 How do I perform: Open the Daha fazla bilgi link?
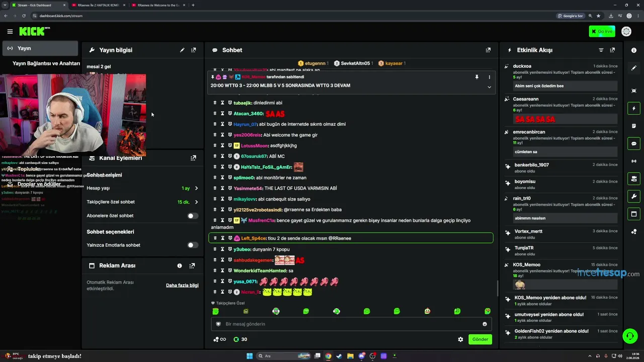pyautogui.click(x=182, y=286)
